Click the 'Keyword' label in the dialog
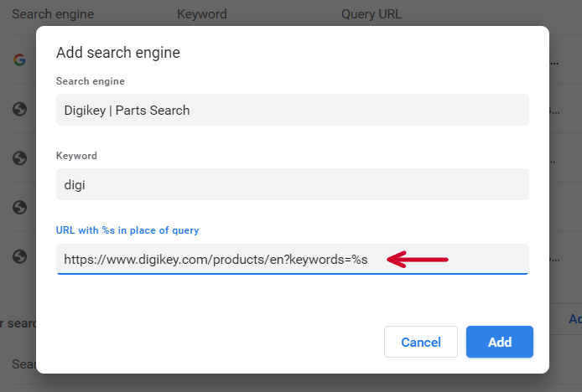Viewport: 582px width, 392px height. pos(76,156)
